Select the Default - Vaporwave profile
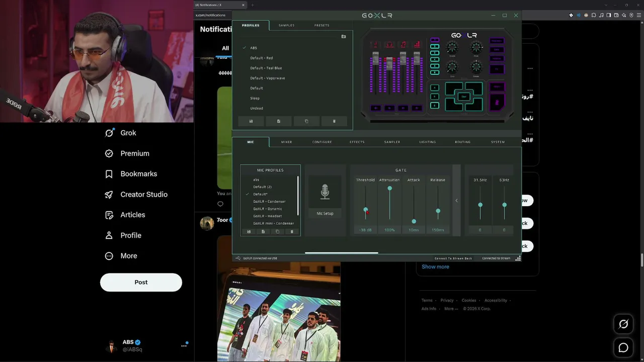644x362 pixels. tap(268, 78)
